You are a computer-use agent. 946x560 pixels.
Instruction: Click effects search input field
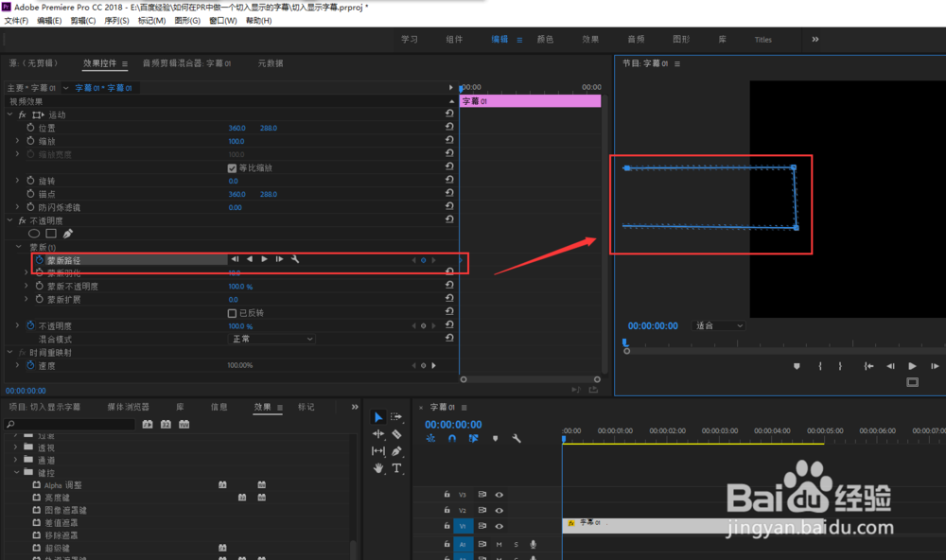click(70, 424)
